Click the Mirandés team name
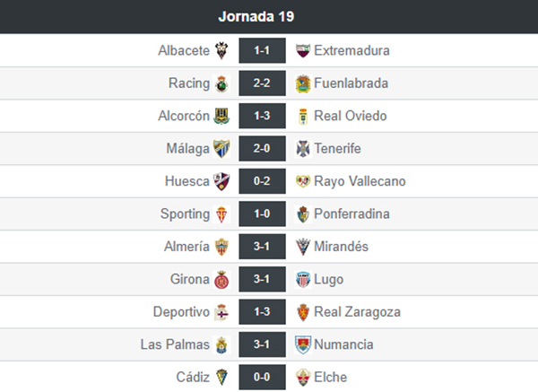Image resolution: width=538 pixels, height=392 pixels. coord(342,247)
